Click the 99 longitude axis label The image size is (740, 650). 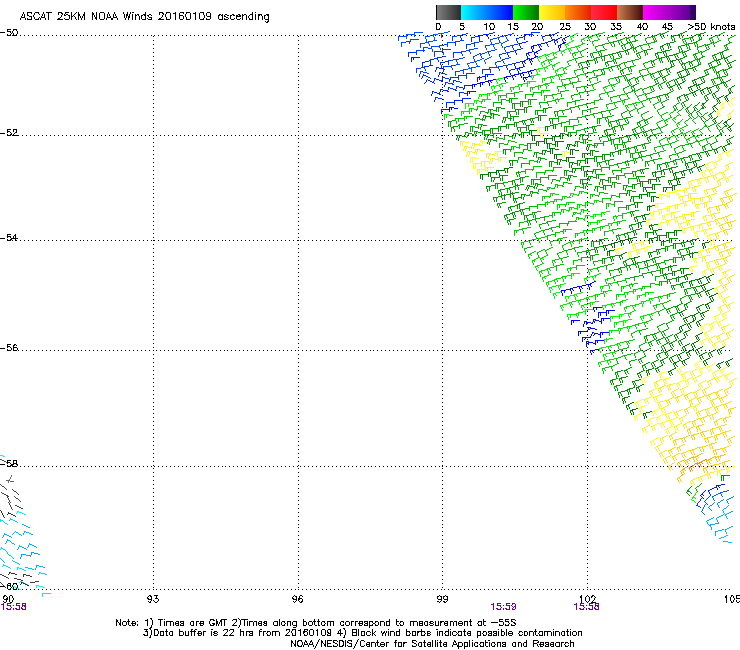pos(442,599)
